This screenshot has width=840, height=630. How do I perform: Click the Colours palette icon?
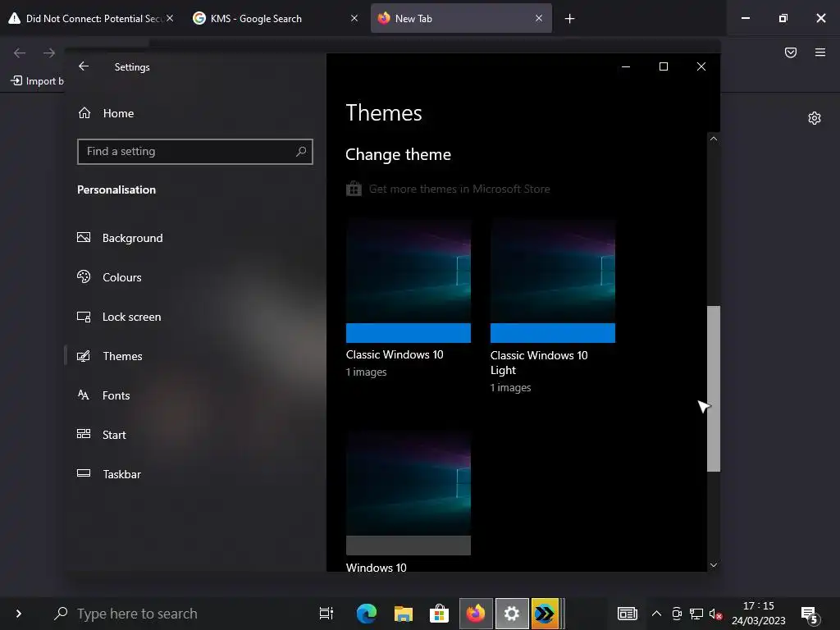pyautogui.click(x=84, y=276)
